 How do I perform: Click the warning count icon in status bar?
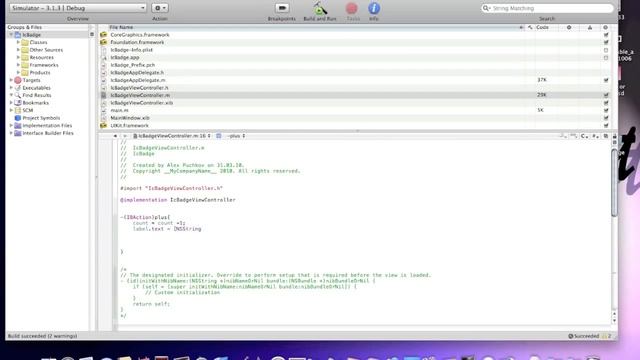tap(604, 336)
